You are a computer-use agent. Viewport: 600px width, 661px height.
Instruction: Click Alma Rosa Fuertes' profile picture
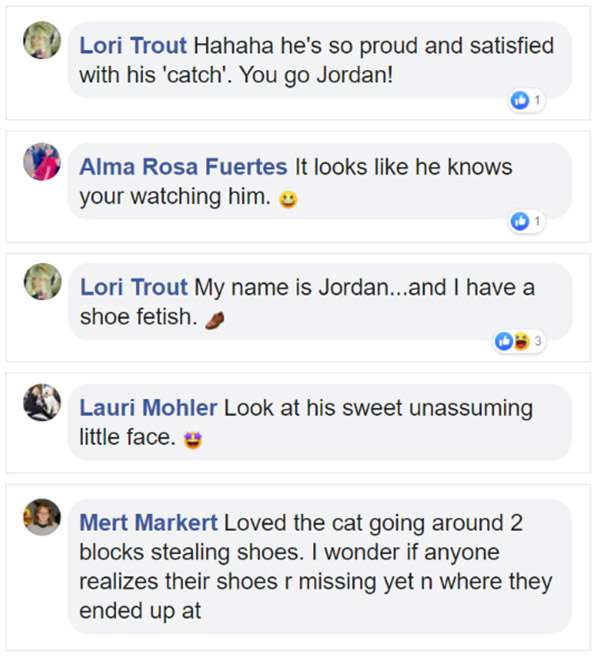[x=42, y=161]
